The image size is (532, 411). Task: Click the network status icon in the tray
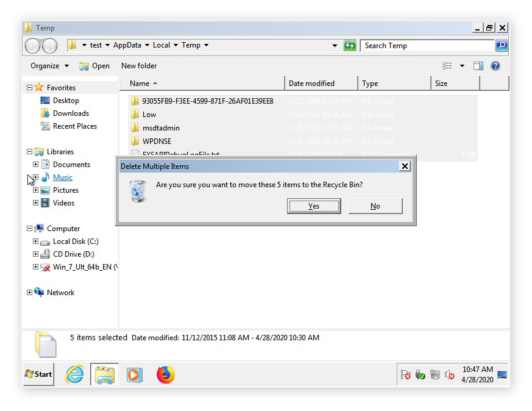(436, 374)
